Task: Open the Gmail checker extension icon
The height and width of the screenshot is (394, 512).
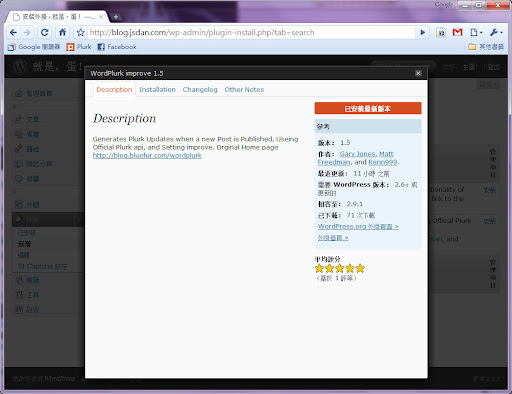Action: pyautogui.click(x=457, y=32)
